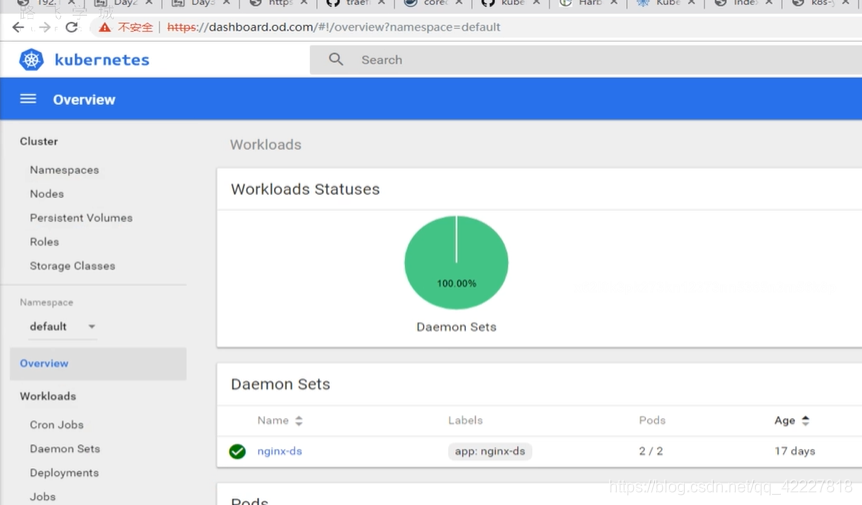This screenshot has width=862, height=505.
Task: Reload the dashboard page
Action: 71,27
